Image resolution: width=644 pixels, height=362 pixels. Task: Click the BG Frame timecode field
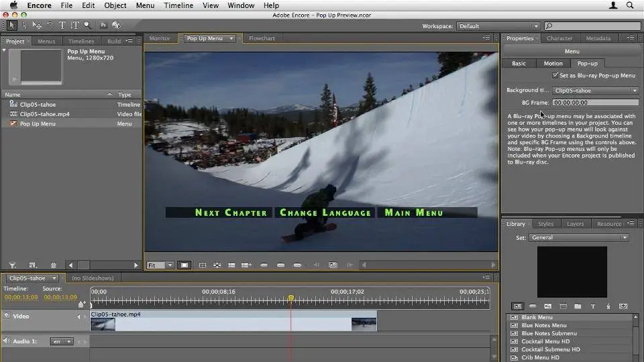pyautogui.click(x=595, y=102)
